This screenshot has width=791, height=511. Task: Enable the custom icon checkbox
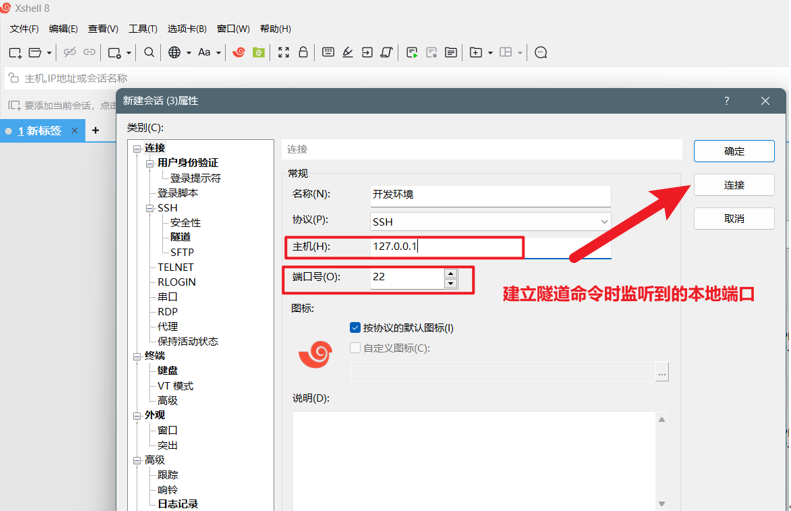pos(355,348)
